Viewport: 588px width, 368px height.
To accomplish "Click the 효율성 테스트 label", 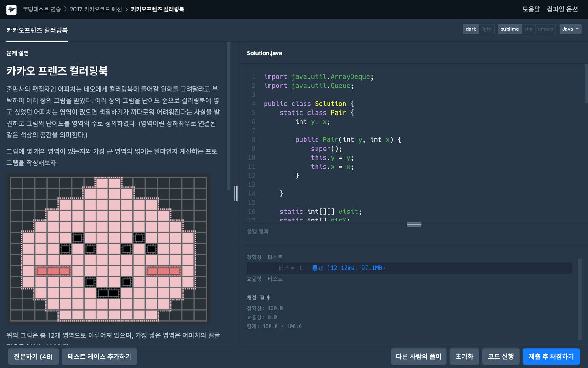I will [265, 279].
